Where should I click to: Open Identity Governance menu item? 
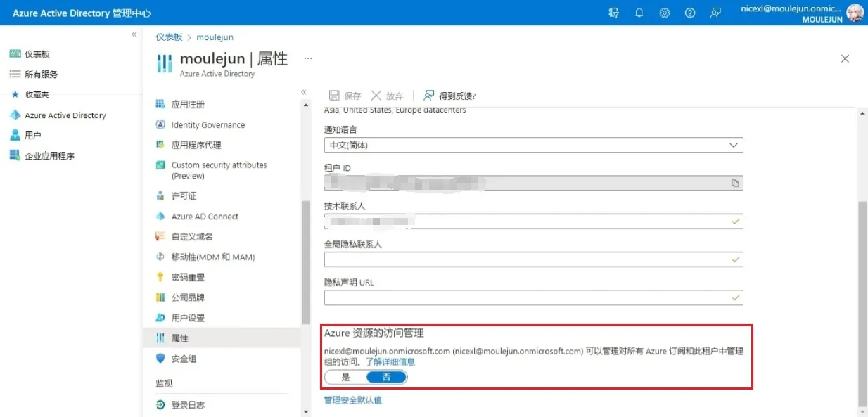(208, 125)
